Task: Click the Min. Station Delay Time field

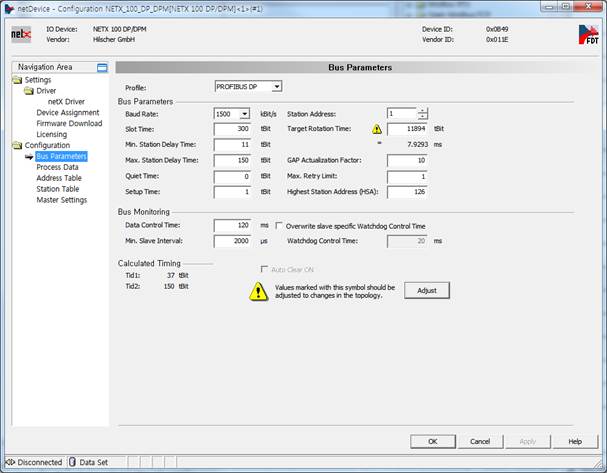Action: (232, 145)
